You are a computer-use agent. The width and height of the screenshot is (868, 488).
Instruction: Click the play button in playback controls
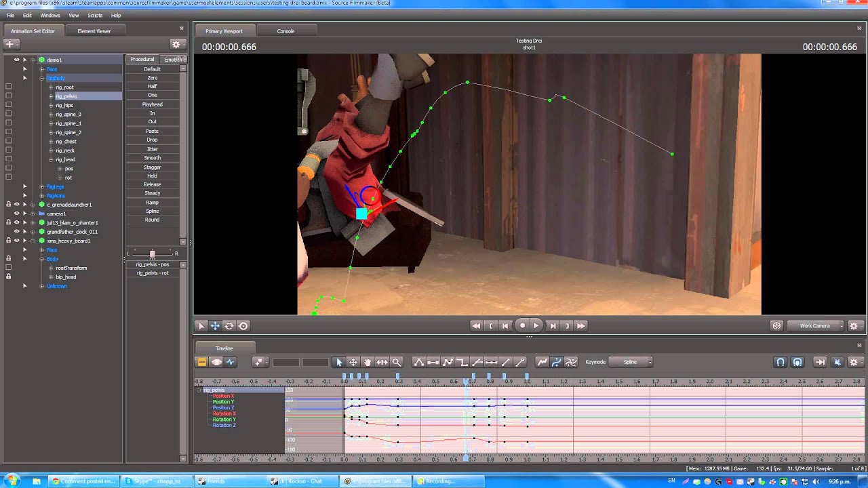click(536, 326)
